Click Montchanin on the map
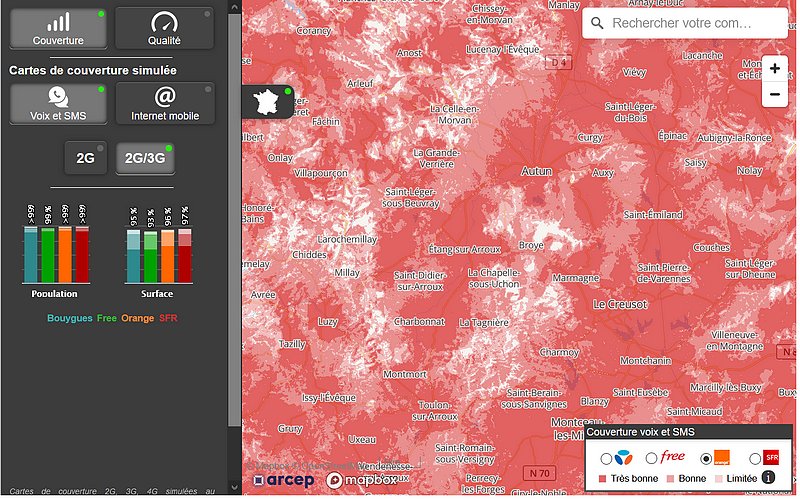 tap(645, 361)
